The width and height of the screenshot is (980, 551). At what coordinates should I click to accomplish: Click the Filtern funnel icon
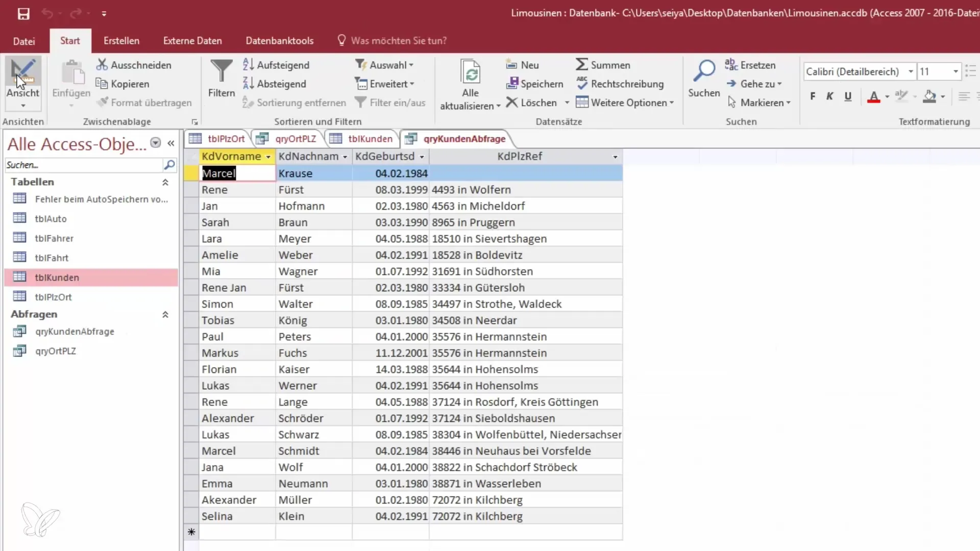[x=222, y=71]
